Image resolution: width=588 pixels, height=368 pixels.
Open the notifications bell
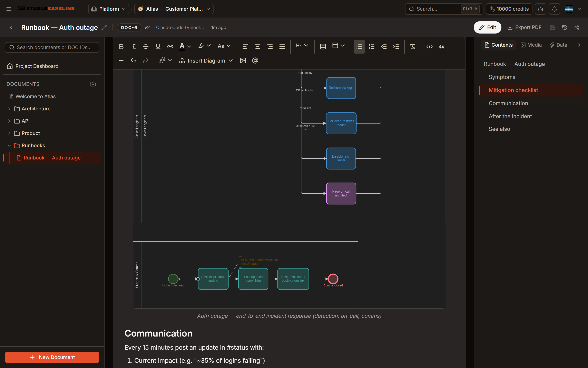pyautogui.click(x=554, y=9)
